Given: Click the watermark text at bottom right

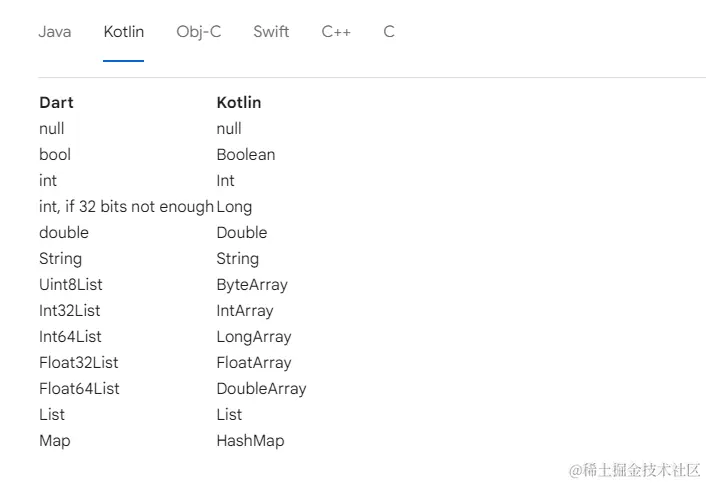Looking at the screenshot, I should click(x=635, y=470).
